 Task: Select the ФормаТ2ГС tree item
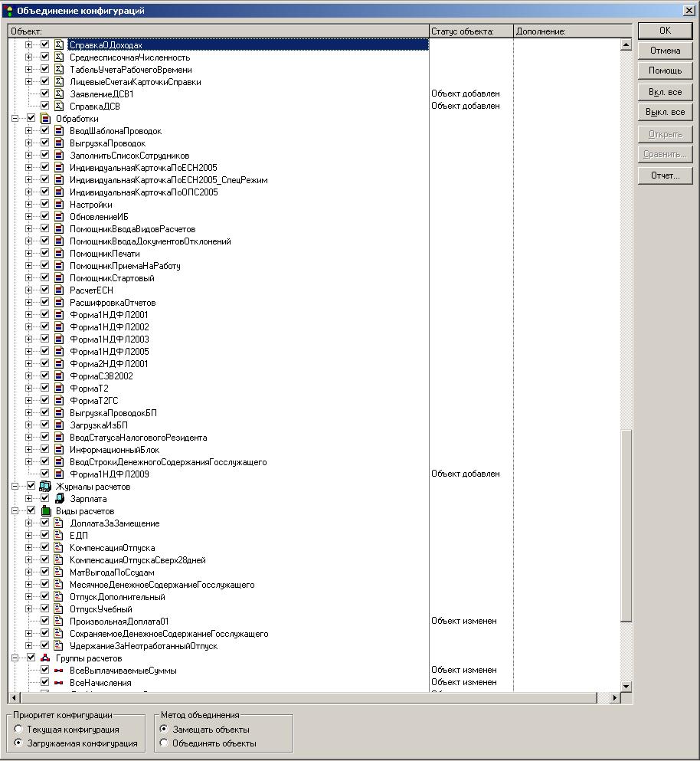pyautogui.click(x=93, y=401)
